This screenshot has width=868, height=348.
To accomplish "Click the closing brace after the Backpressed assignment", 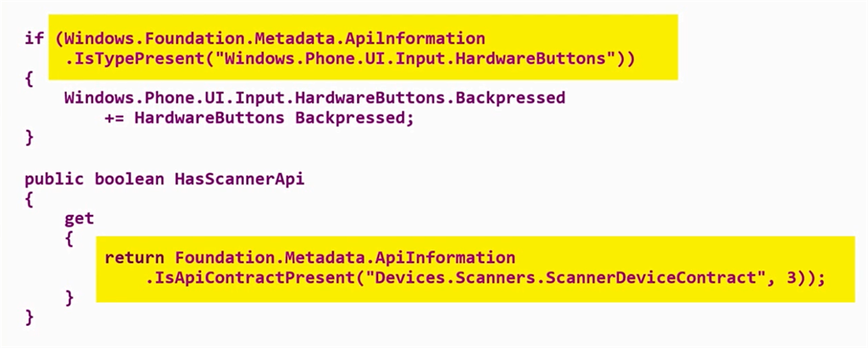I will click(29, 138).
